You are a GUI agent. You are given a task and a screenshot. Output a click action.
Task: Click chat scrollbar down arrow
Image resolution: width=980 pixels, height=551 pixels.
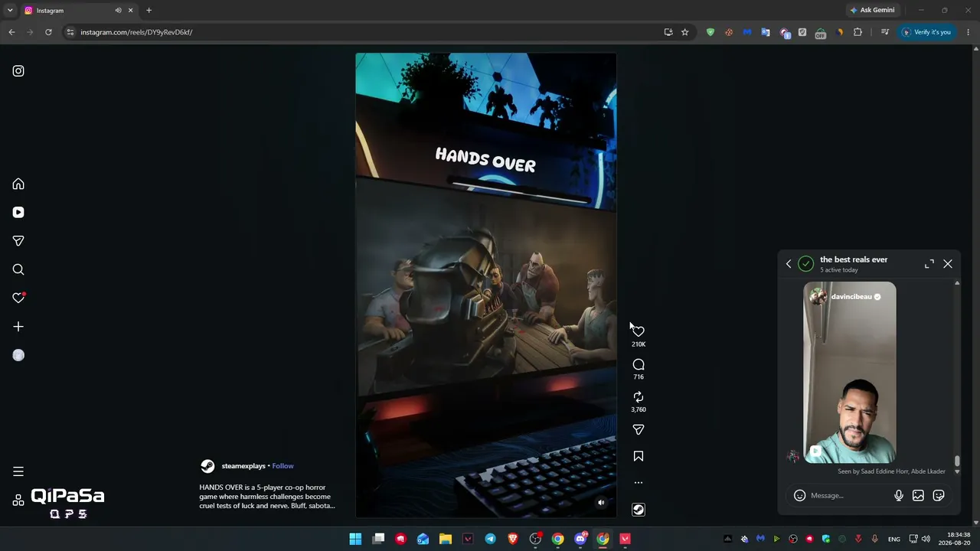coord(957,471)
